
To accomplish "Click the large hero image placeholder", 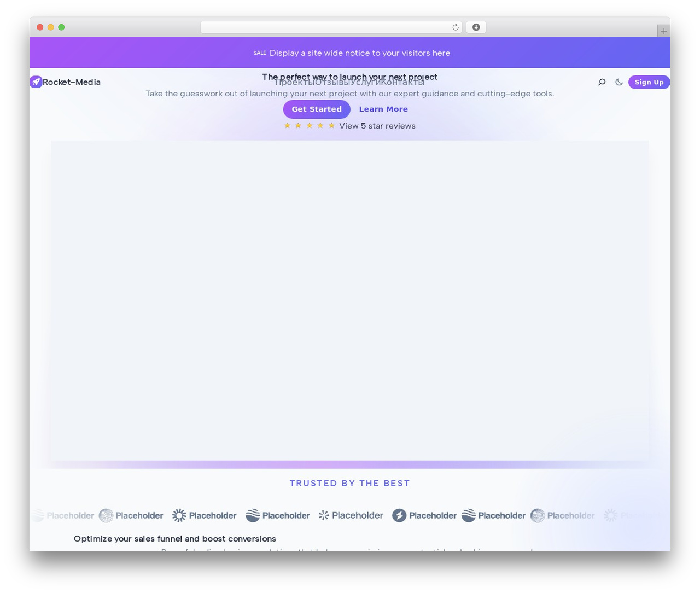I will [x=350, y=300].
